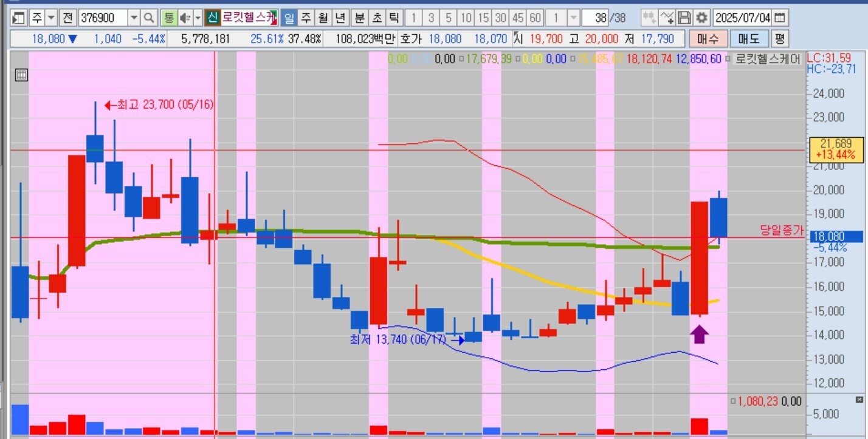Viewport: 868px width, 439px height.
Task: Click the speaker sound alert icon
Action: tap(184, 18)
